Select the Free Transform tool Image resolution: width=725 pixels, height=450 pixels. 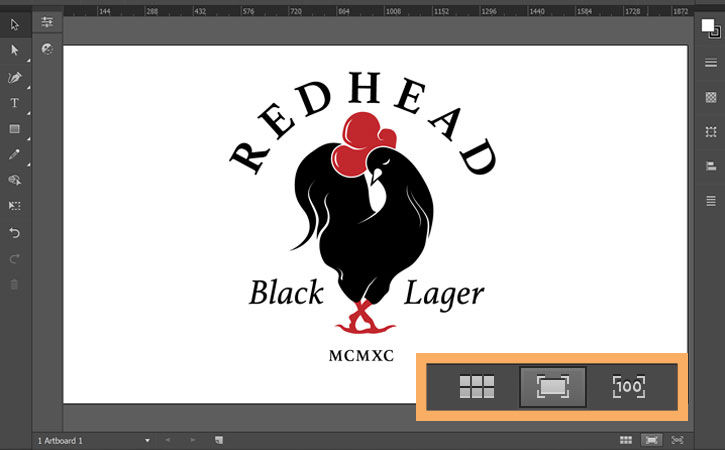[x=14, y=205]
